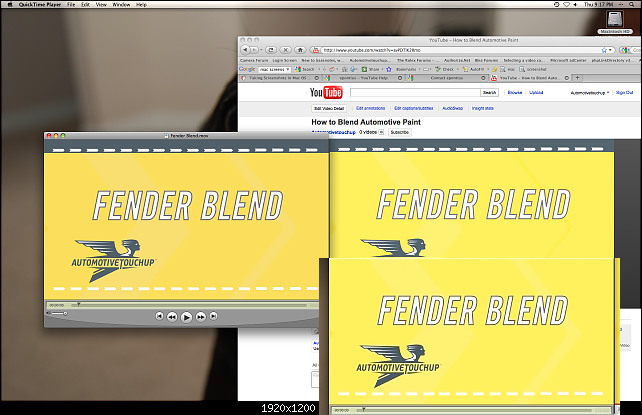642x415 pixels.
Task: Open the Apple menu
Action: (10, 5)
